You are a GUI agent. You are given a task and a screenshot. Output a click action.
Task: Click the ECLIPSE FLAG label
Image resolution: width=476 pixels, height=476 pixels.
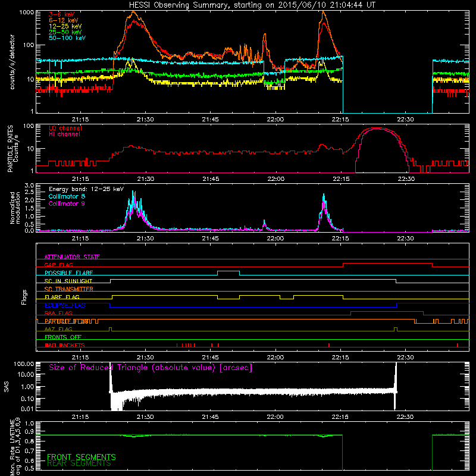(x=65, y=305)
